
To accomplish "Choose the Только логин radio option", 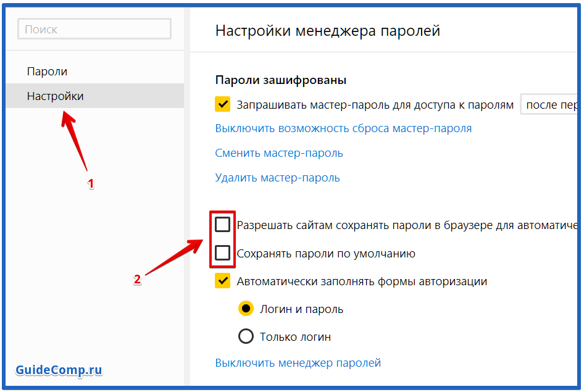I will tap(246, 336).
